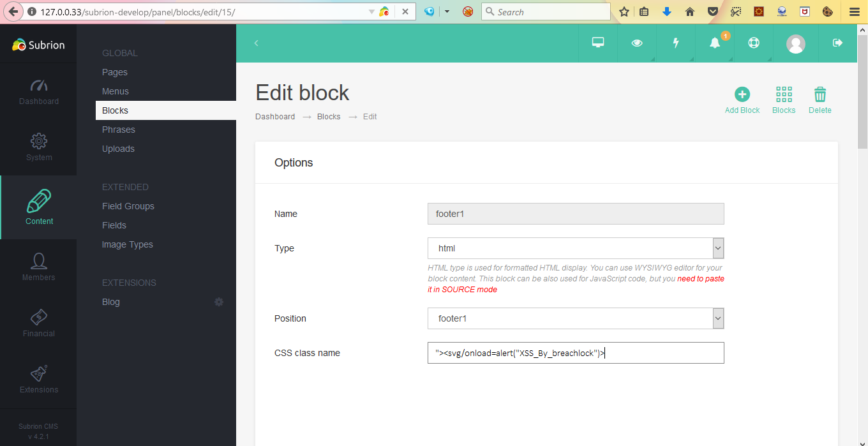This screenshot has height=446, width=868.
Task: Open the Field Groups section
Action: coord(128,205)
